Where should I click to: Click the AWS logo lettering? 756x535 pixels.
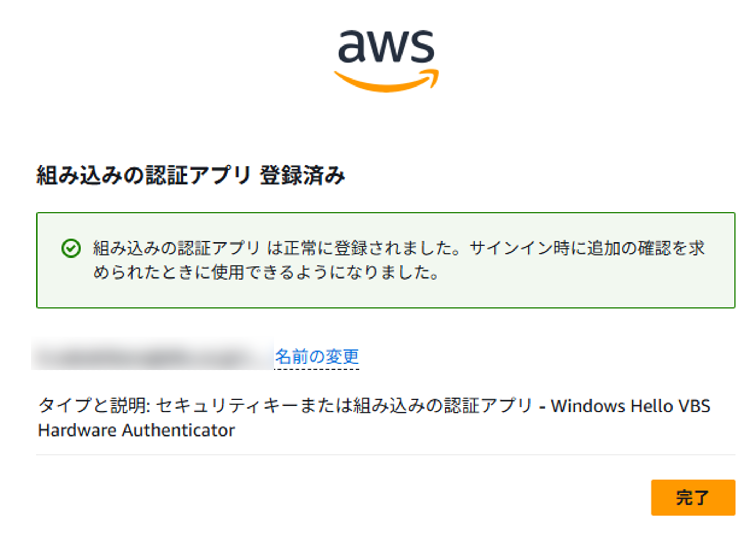coord(386,47)
